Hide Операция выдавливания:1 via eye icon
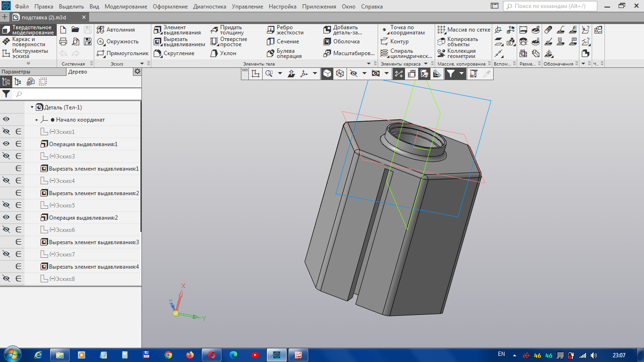This screenshot has height=362, width=644. point(6,144)
